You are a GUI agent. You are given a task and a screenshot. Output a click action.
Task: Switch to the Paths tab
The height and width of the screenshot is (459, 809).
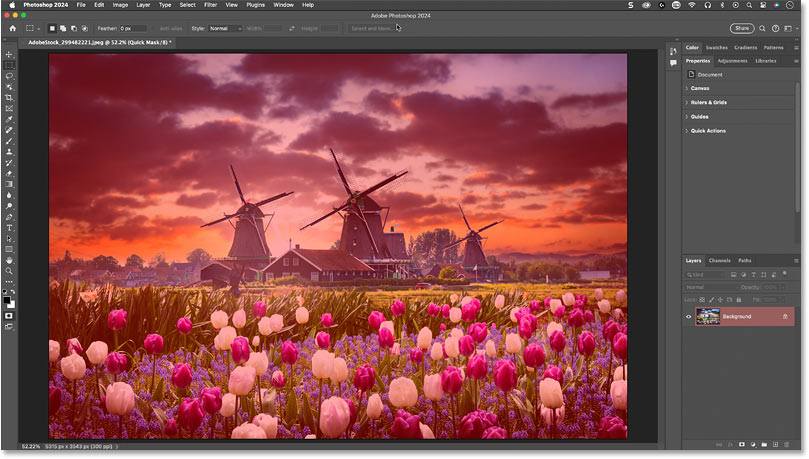pyautogui.click(x=745, y=260)
